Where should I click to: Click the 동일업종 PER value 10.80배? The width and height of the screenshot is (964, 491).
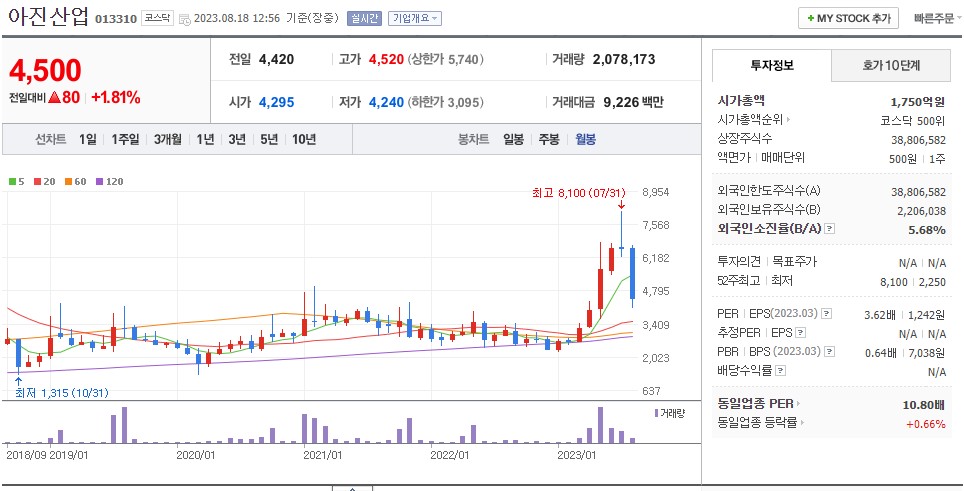[x=925, y=405]
